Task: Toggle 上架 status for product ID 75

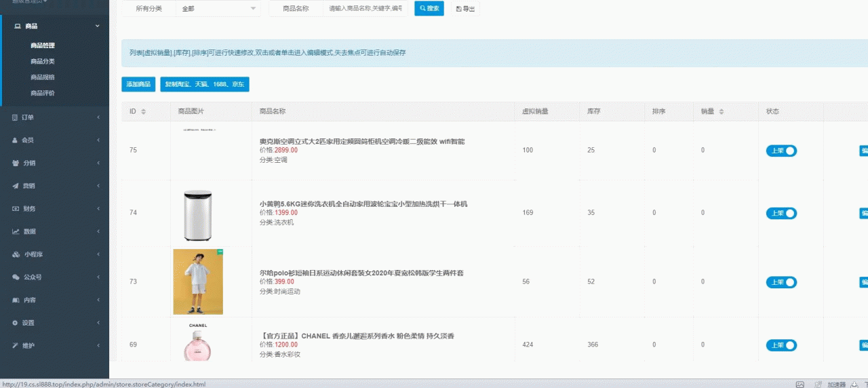Action: (781, 151)
